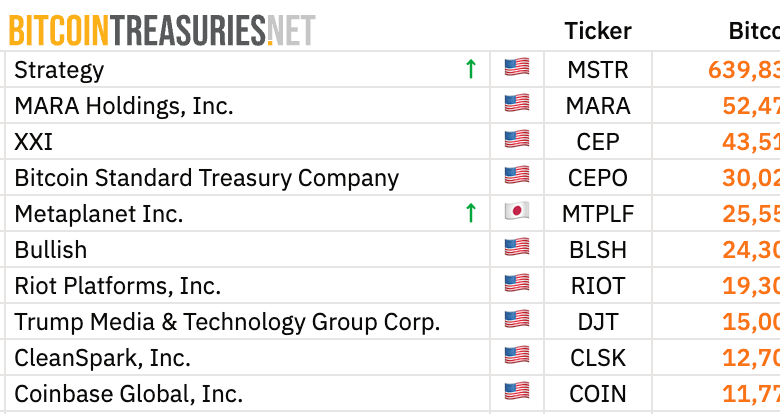Click the Japan flag in Metaplanet row
The width and height of the screenshot is (780, 414).
click(x=517, y=211)
